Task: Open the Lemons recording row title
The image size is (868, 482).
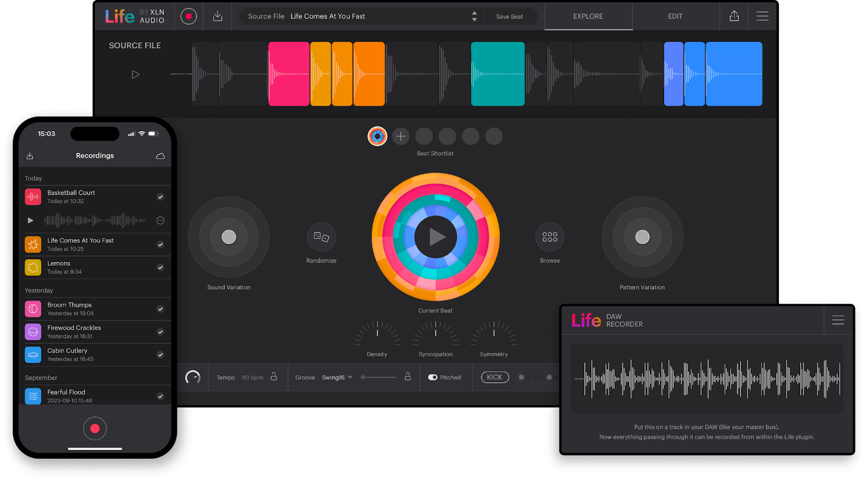Action: point(59,263)
